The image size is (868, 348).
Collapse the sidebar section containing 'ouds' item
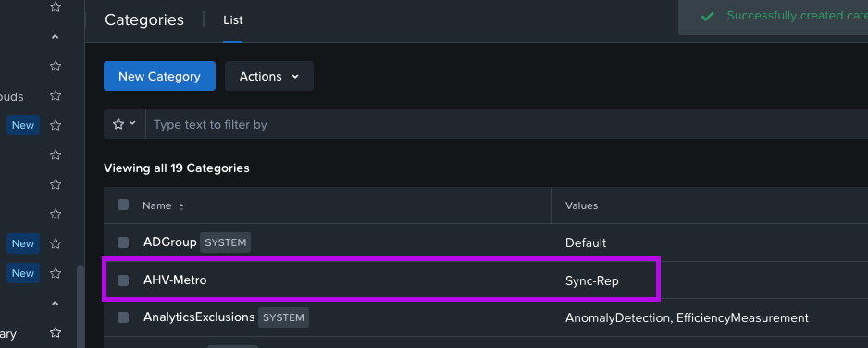pyautogui.click(x=55, y=37)
